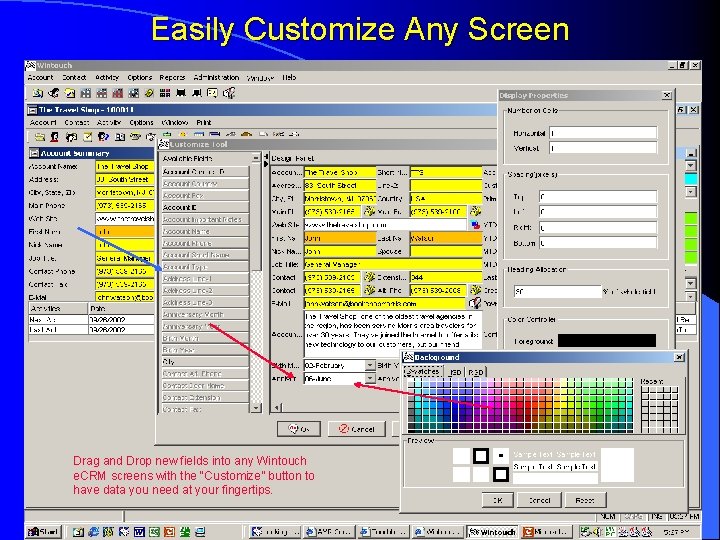Click the colored grid icon in main toolbar

point(165,93)
